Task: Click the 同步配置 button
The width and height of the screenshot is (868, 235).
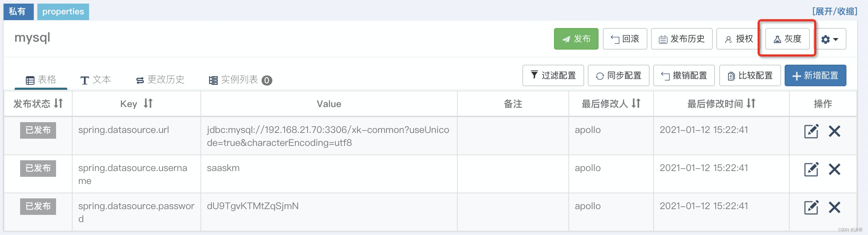Action: pyautogui.click(x=618, y=75)
